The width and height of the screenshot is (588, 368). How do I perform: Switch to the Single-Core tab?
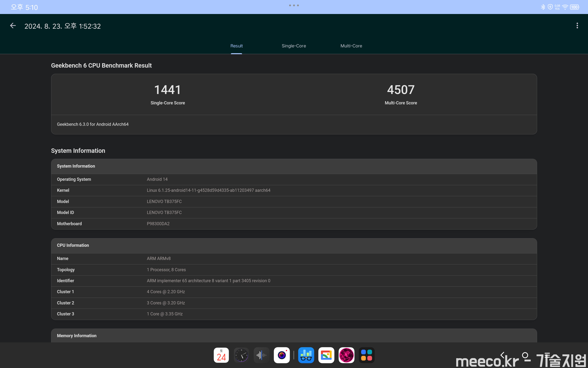[x=294, y=46]
